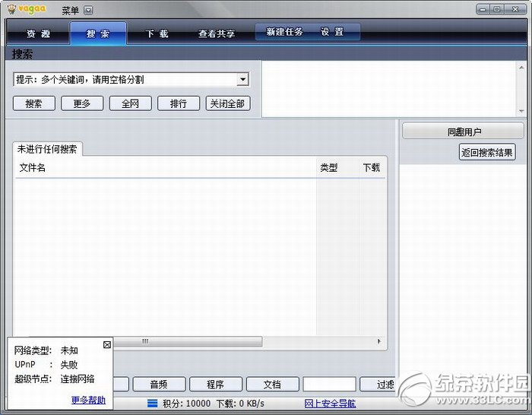
Task: Click the 积分: 10000 status text
Action: (x=187, y=404)
